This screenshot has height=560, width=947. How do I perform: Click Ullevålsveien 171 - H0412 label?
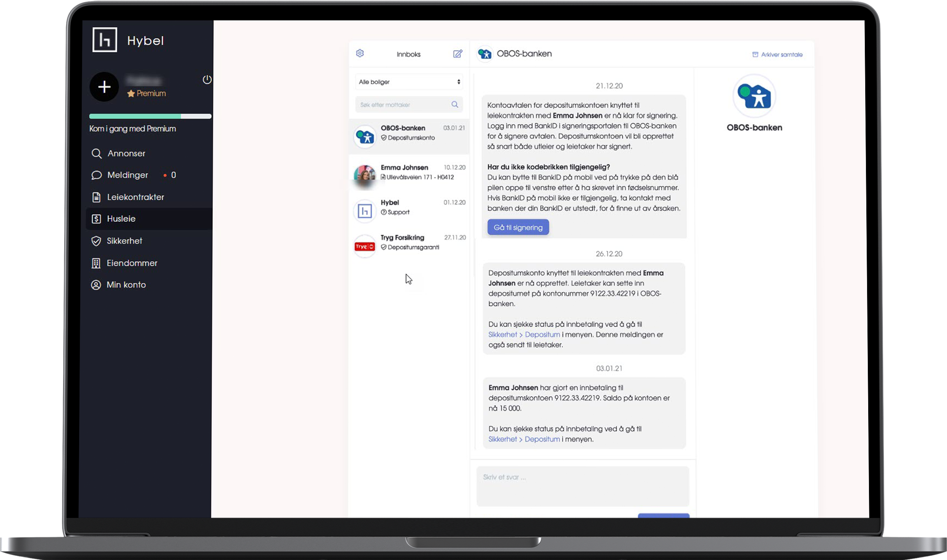point(420,177)
